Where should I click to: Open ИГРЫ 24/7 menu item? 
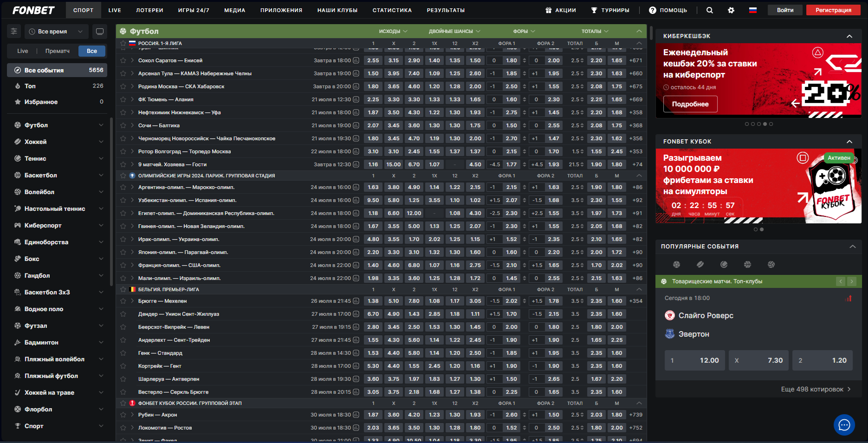point(194,10)
